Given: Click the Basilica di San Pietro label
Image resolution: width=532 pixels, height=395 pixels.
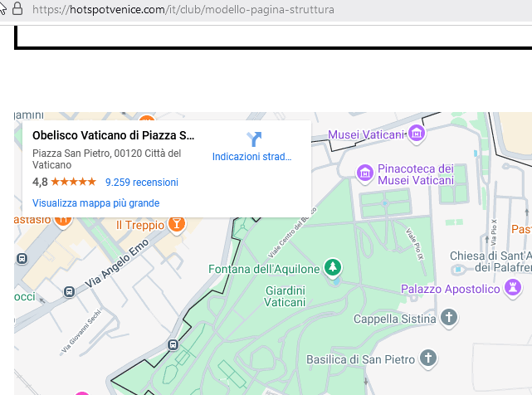Looking at the screenshot, I should pyautogui.click(x=361, y=359).
